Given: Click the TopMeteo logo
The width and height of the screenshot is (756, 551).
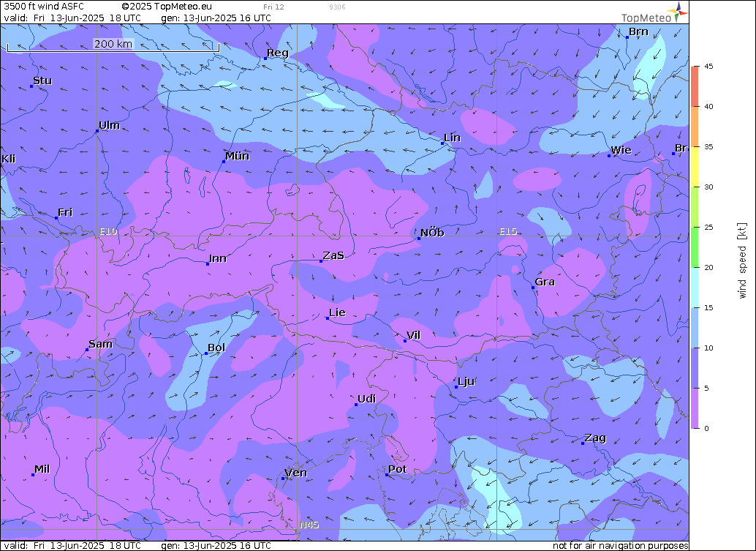Looking at the screenshot, I should (x=654, y=12).
